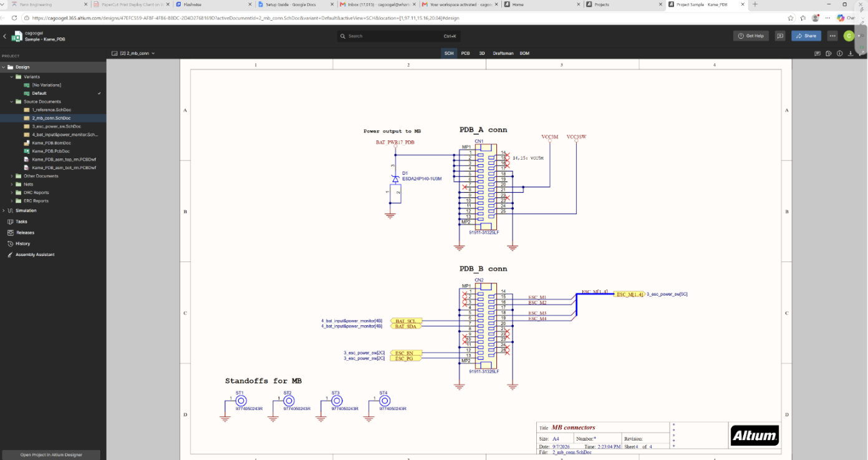The width and height of the screenshot is (868, 460).
Task: Expand the Other Documents folder
Action: 11,176
